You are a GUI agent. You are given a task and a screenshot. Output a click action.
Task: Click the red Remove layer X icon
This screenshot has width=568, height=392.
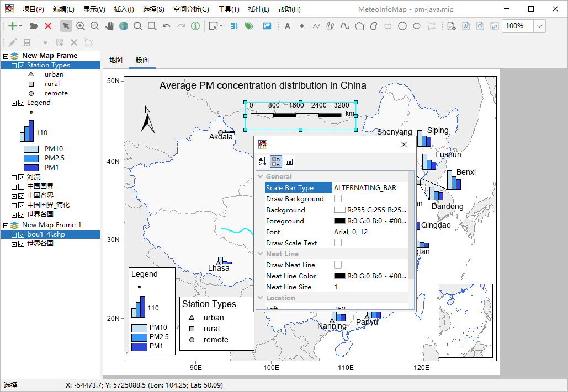click(x=48, y=26)
